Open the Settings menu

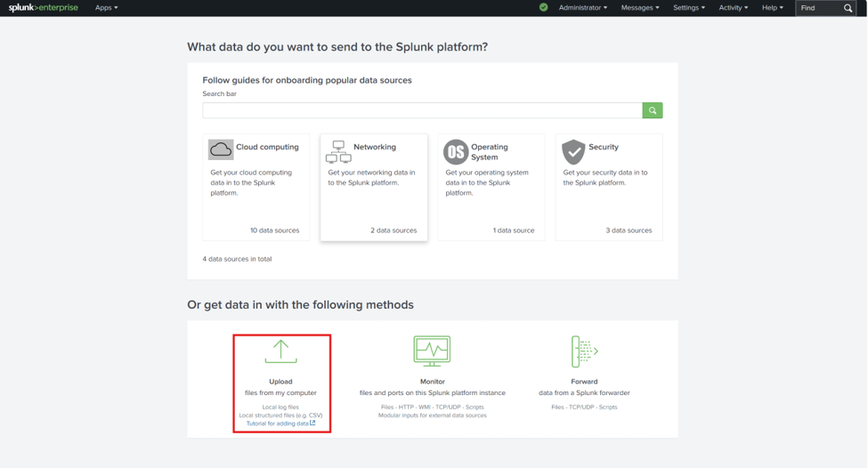click(689, 8)
